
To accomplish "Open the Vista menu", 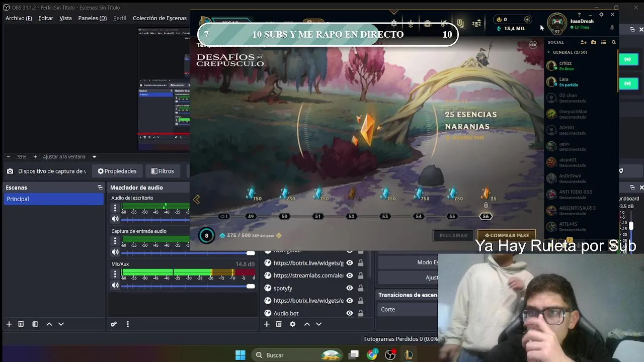I will (x=65, y=18).
